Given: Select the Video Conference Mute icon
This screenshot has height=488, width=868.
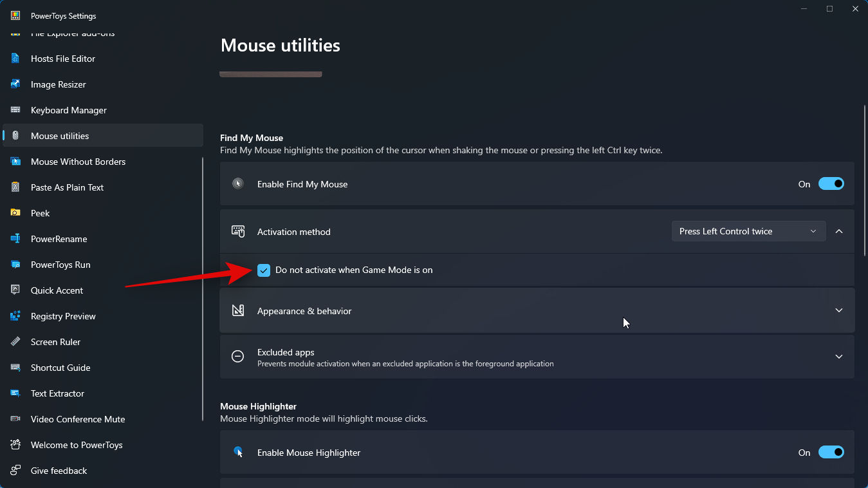Looking at the screenshot, I should tap(15, 419).
